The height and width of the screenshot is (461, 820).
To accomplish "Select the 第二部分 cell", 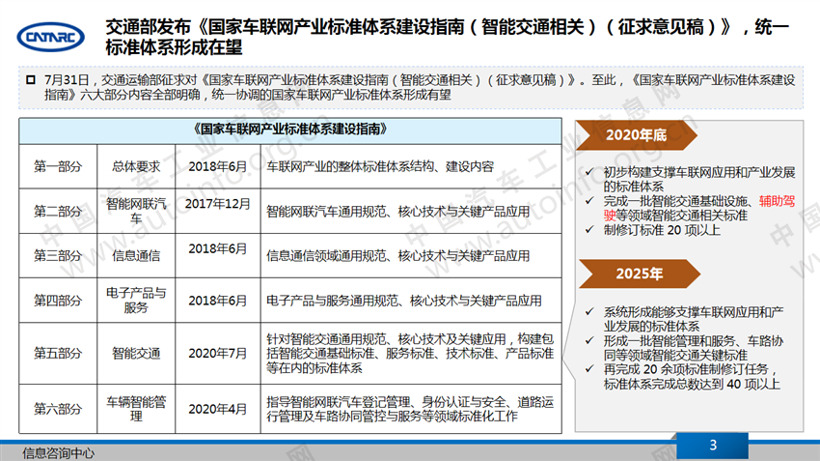I will 58,211.
